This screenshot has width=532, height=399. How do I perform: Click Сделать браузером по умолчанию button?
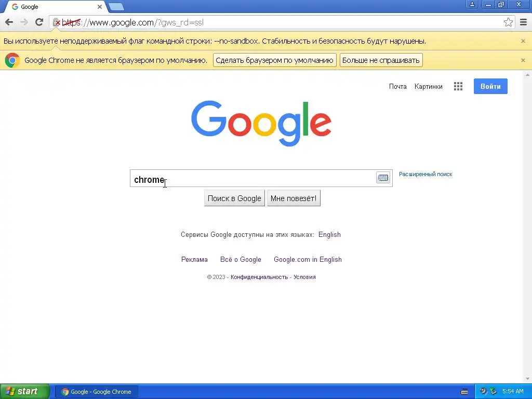(274, 60)
